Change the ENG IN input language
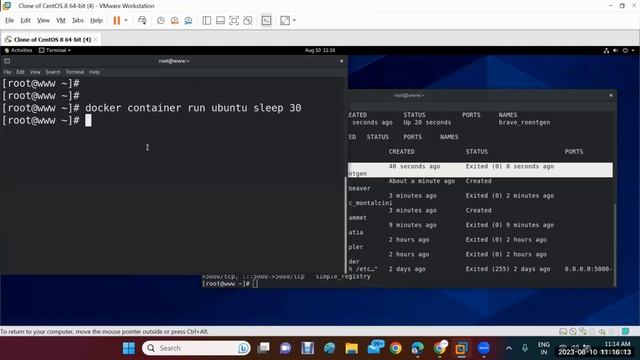The height and width of the screenshot is (360, 640). (x=544, y=348)
